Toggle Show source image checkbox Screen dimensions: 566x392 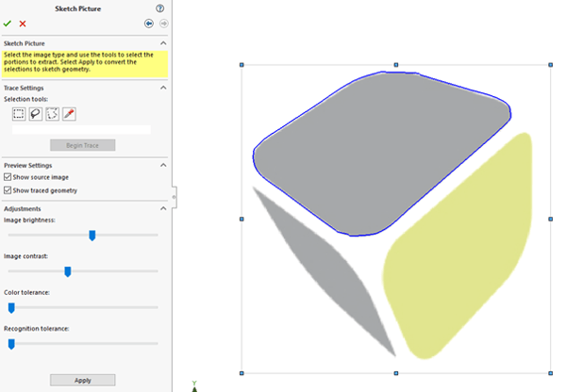click(8, 177)
